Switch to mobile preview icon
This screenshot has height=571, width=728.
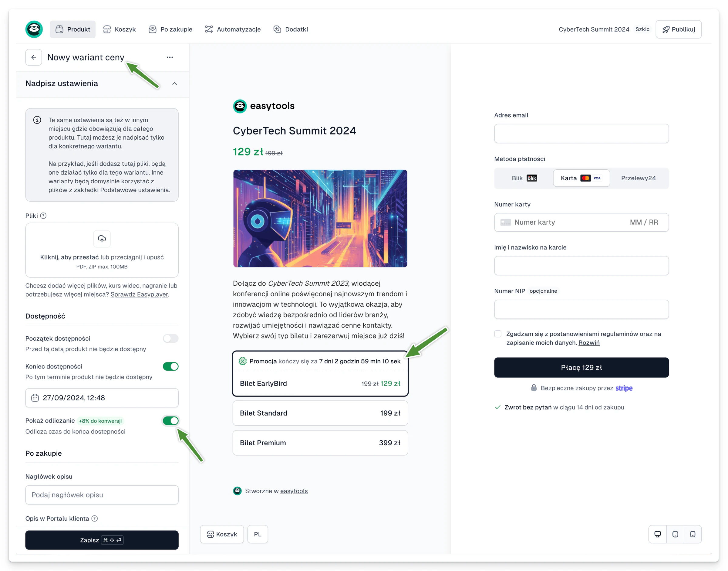[693, 534]
